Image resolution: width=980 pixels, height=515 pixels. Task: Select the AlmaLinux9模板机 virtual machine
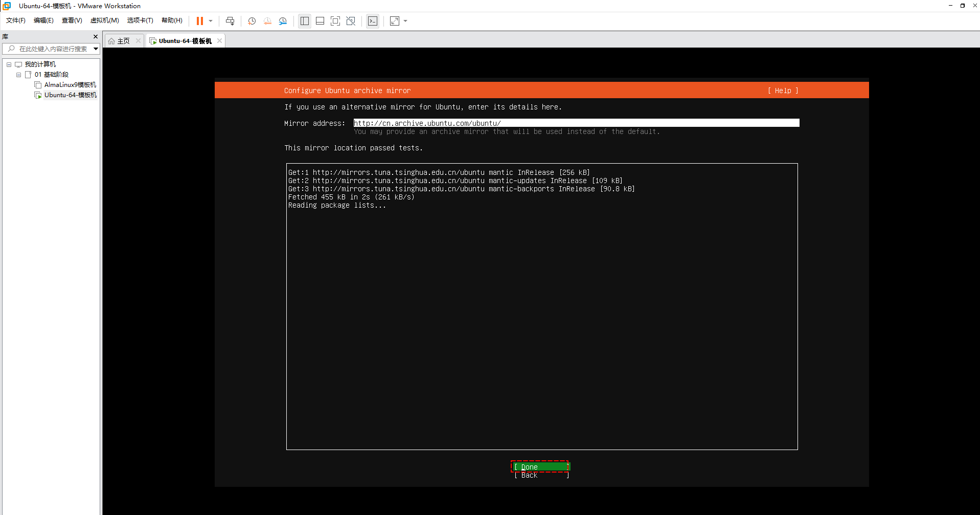pyautogui.click(x=70, y=84)
